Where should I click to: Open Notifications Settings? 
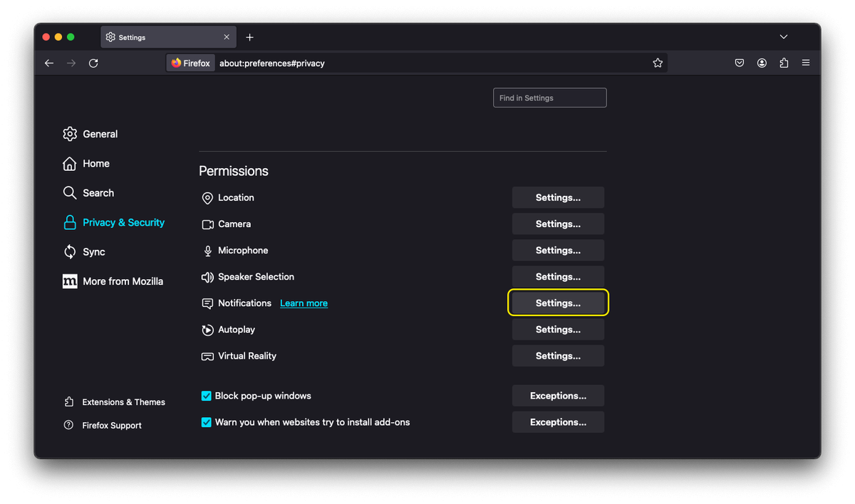[558, 303]
